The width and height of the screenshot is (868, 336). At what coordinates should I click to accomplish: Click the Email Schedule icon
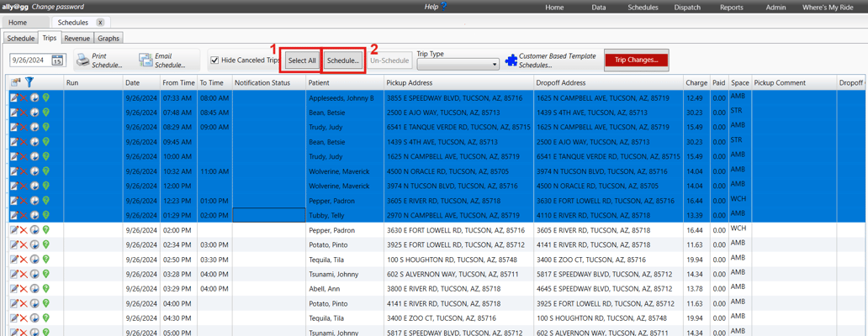pyautogui.click(x=146, y=60)
